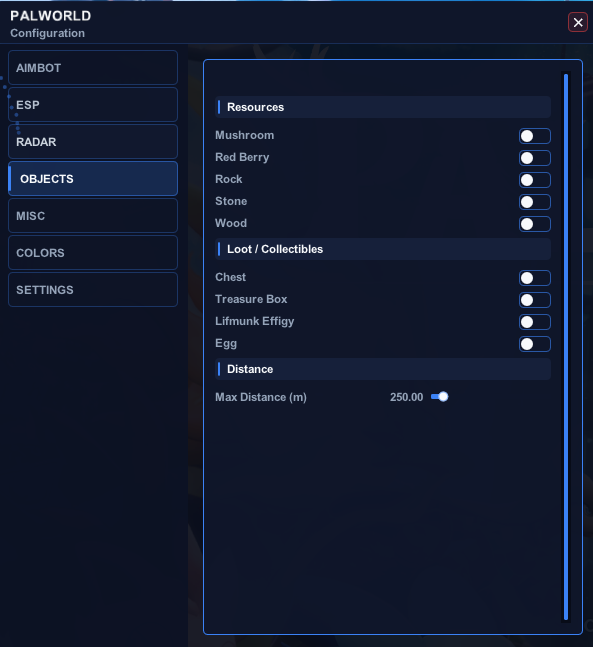Screen dimensions: 593x647
Task: Open the SETTINGS tab
Action: (93, 290)
